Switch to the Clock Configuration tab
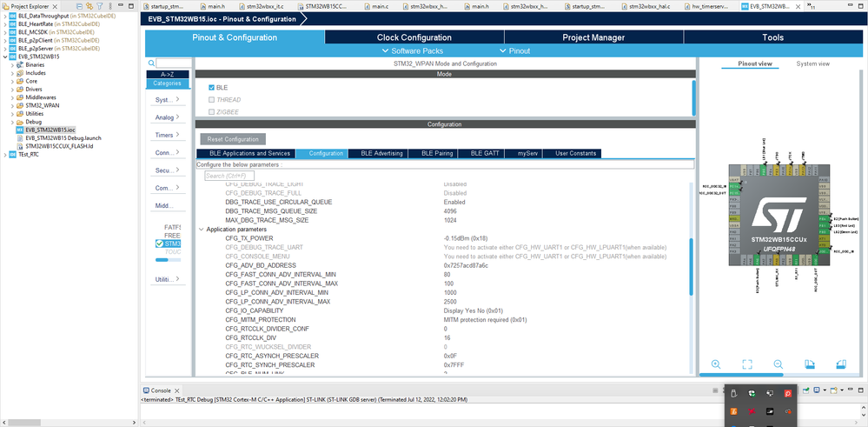The image size is (868, 427). coord(414,37)
